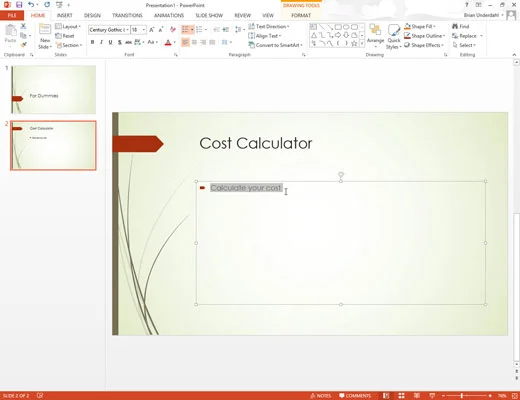This screenshot has height=400, width=520.
Task: Click the Save icon in quick access toolbar
Action: click(x=19, y=5)
